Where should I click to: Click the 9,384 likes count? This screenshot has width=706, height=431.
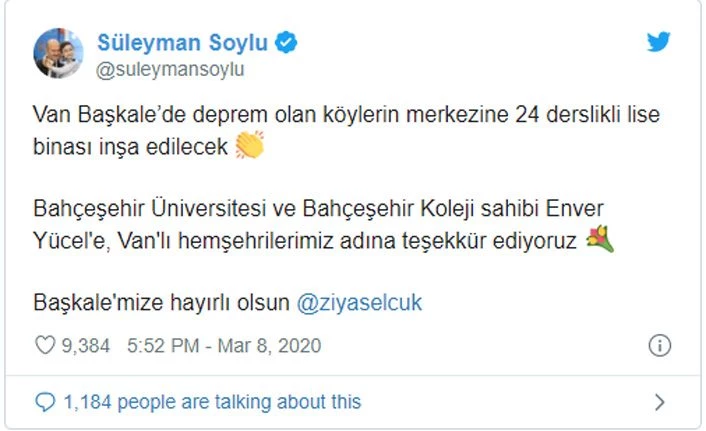(87, 345)
